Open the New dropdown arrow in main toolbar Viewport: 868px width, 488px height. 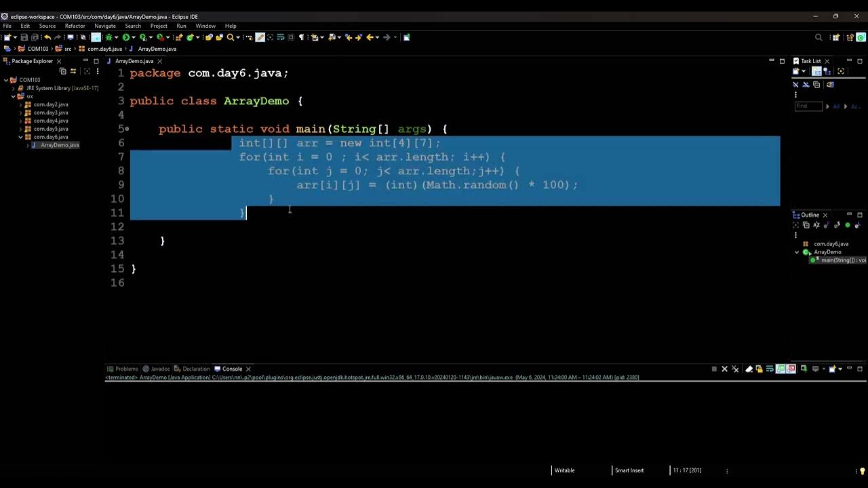point(14,37)
